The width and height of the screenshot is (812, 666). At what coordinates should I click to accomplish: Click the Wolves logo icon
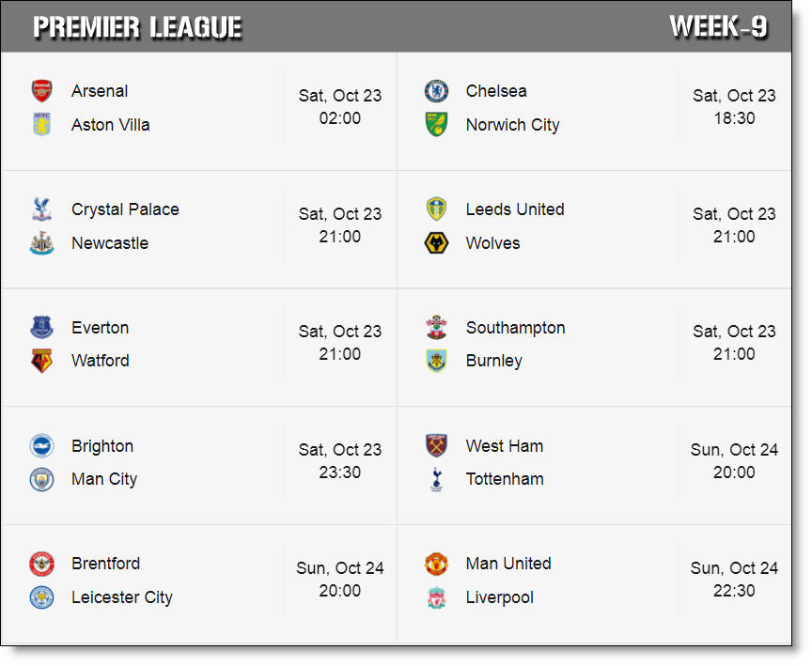click(x=436, y=243)
